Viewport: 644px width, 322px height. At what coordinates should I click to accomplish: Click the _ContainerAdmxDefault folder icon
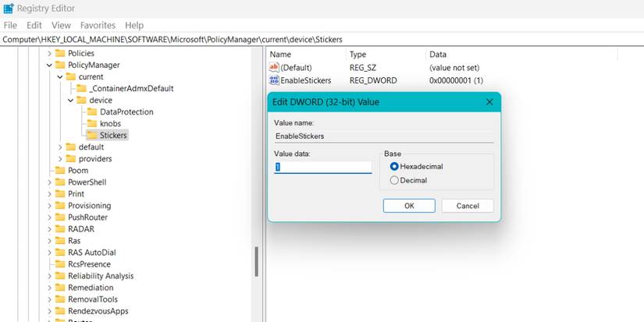[x=81, y=88]
